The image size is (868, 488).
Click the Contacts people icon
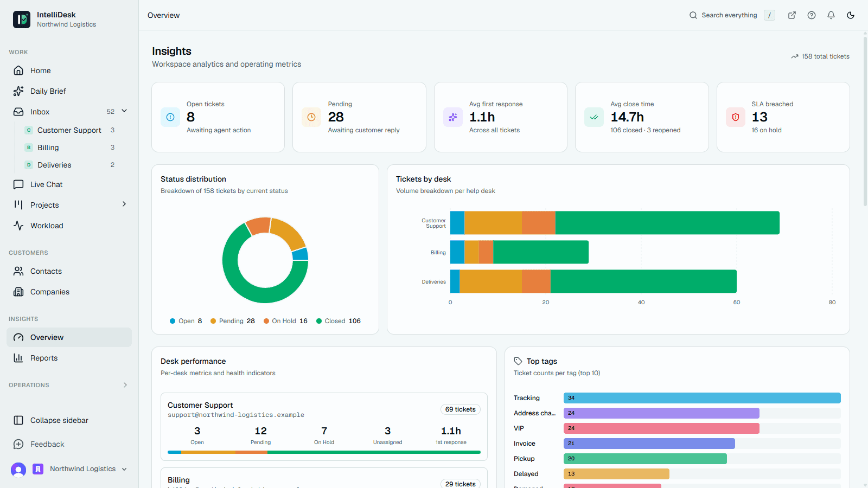(x=18, y=271)
